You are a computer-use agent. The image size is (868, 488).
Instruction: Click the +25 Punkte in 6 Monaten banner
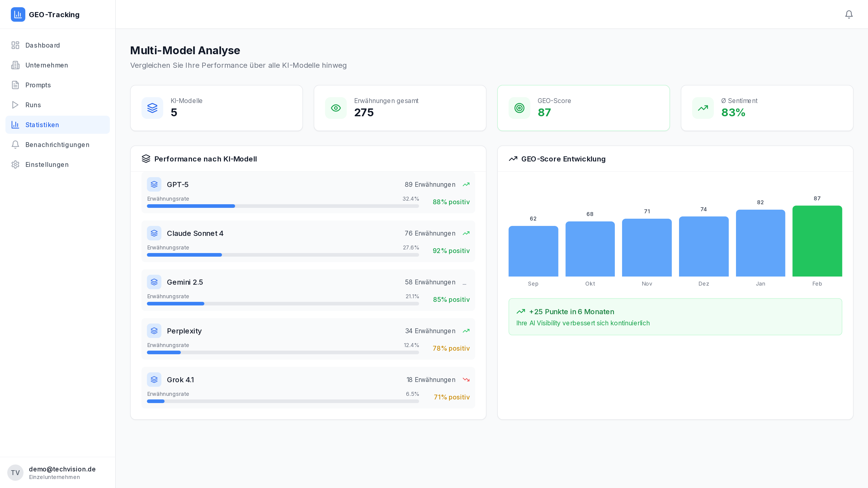(675, 317)
